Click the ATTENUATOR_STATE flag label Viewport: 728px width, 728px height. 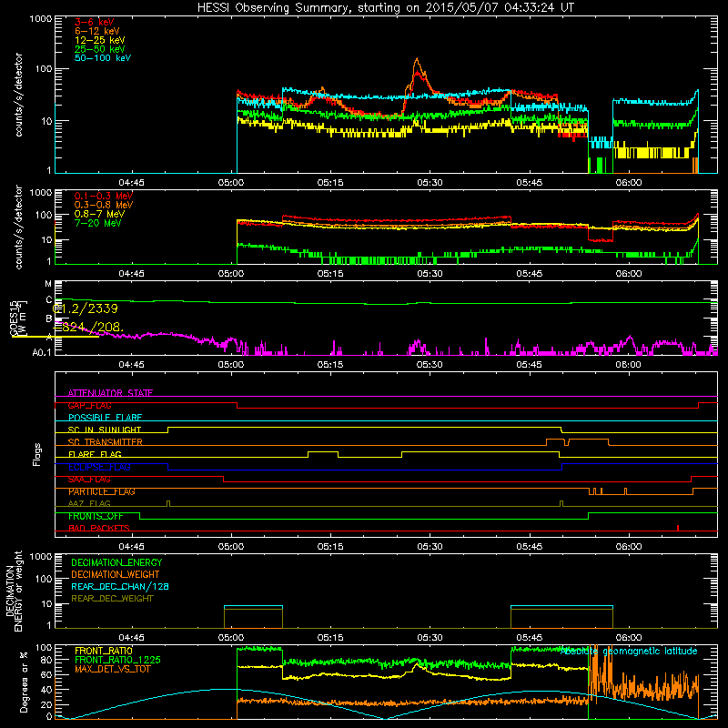pyautogui.click(x=110, y=393)
